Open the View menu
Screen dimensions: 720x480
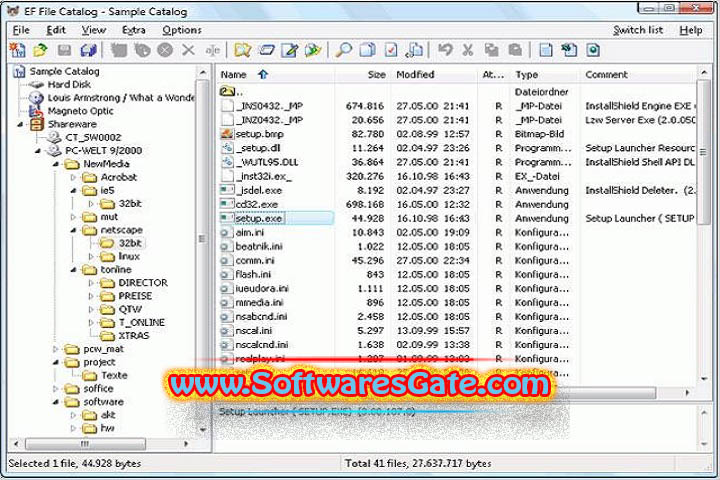pyautogui.click(x=94, y=30)
